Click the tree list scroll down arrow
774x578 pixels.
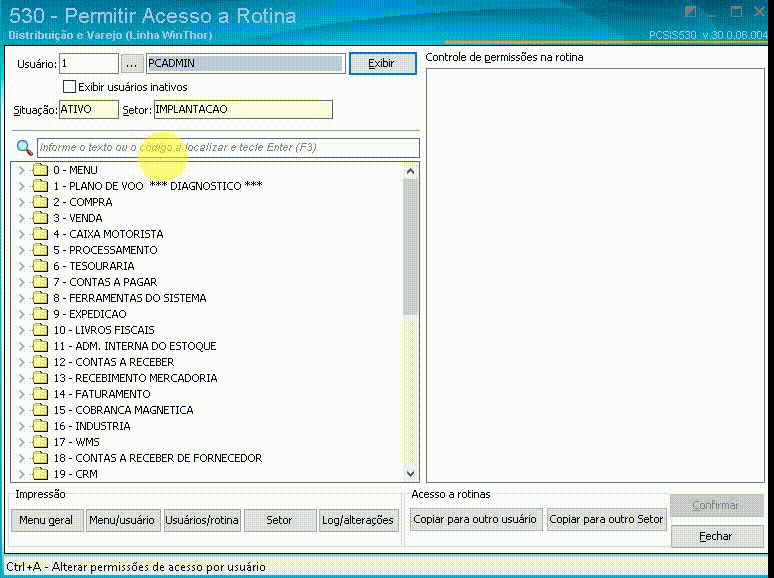pyautogui.click(x=410, y=474)
